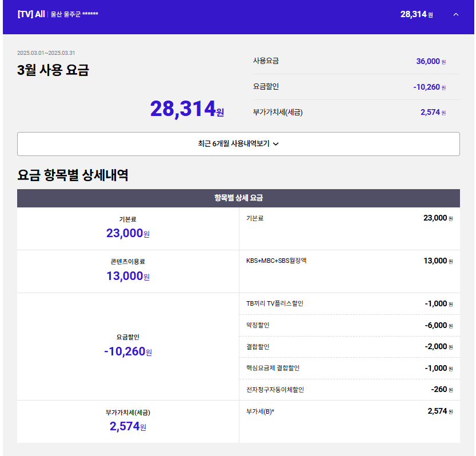
Task: Click the 3월 사용 요금 heading
Action: coord(53,70)
